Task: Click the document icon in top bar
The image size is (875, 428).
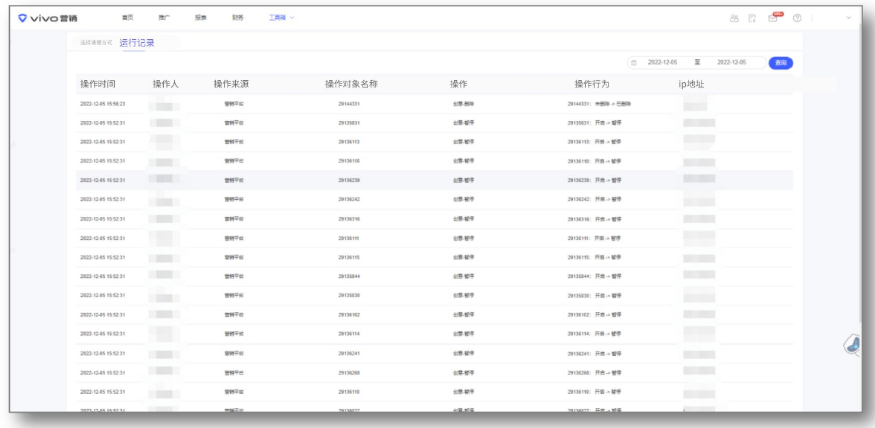Action: (753, 19)
